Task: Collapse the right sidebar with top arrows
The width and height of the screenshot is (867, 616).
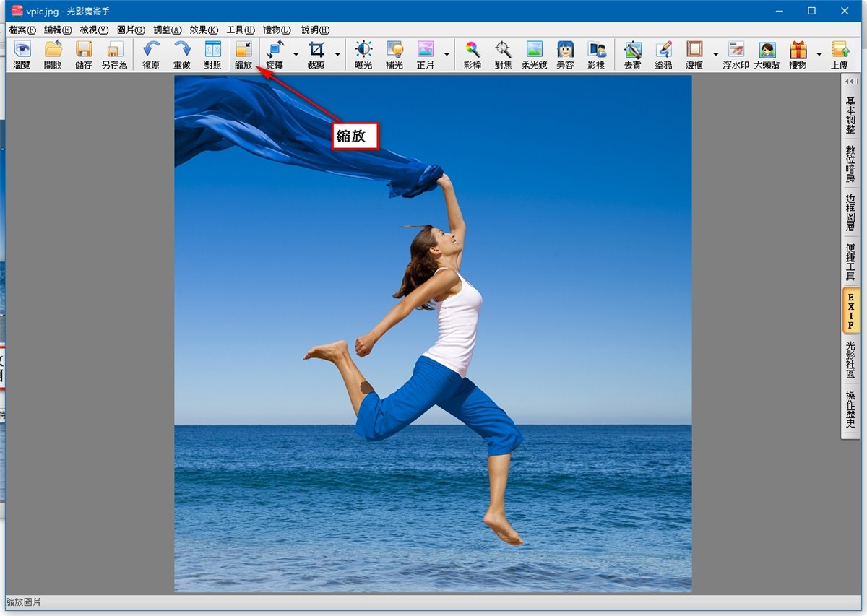Action: click(851, 81)
